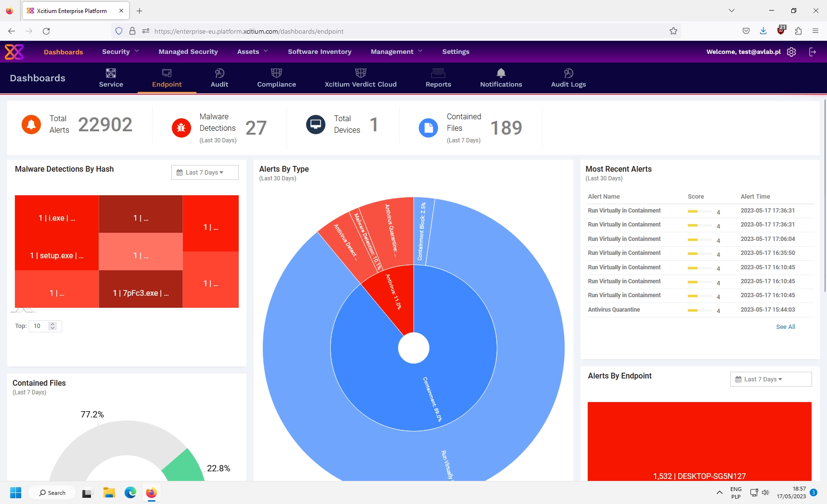Open the Compliance dashboard icon
Viewport: 827px width, 504px height.
[x=276, y=73]
